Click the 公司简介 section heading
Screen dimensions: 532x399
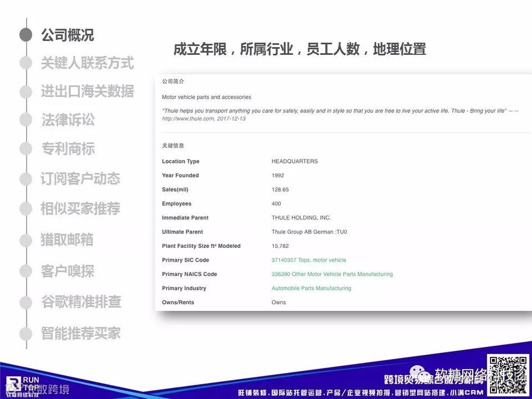click(x=173, y=81)
